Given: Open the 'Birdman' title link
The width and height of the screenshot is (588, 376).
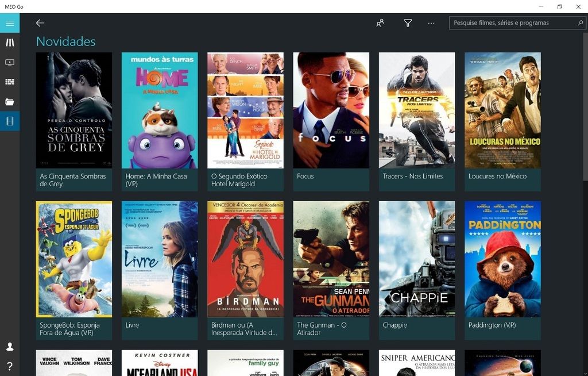Looking at the screenshot, I should click(244, 328).
